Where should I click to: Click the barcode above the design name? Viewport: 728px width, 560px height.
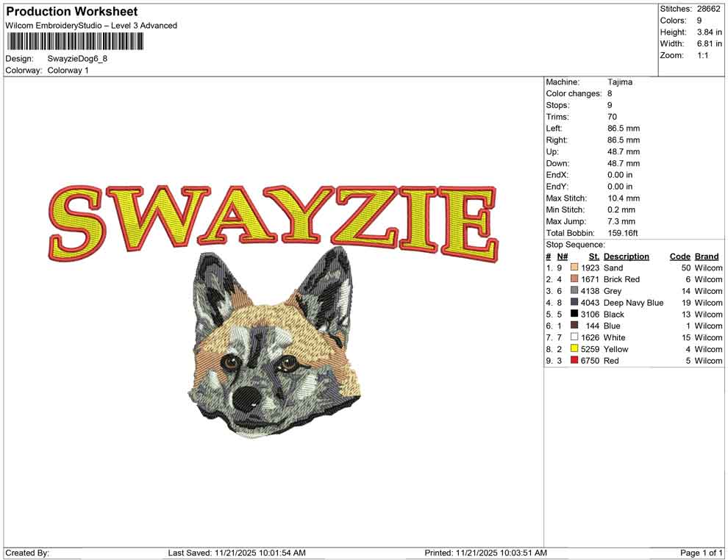[74, 40]
